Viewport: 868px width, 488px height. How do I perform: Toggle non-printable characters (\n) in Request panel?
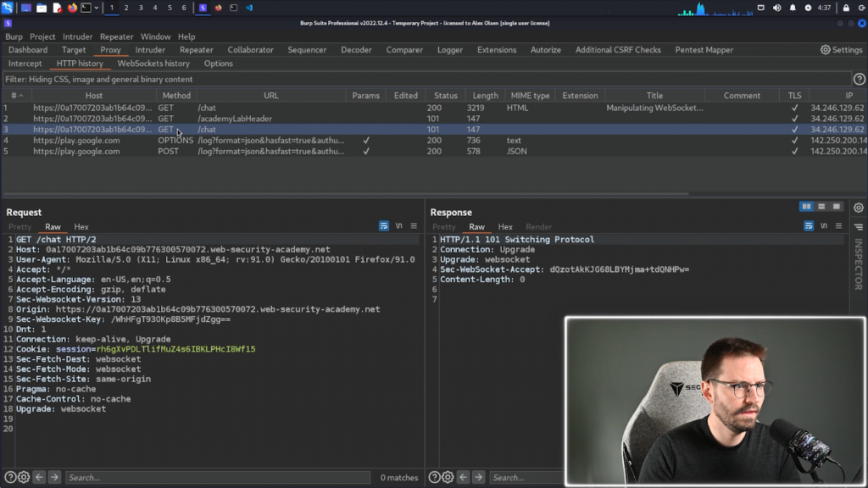[x=399, y=226]
